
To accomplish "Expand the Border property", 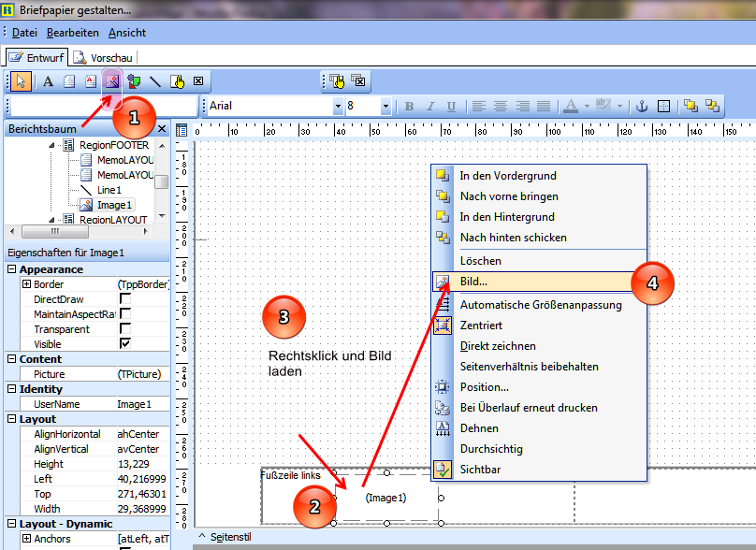I will click(x=26, y=284).
